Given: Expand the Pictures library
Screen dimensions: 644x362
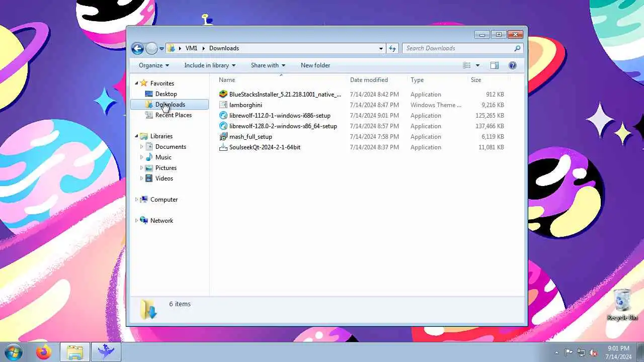Looking at the screenshot, I should coord(142,168).
